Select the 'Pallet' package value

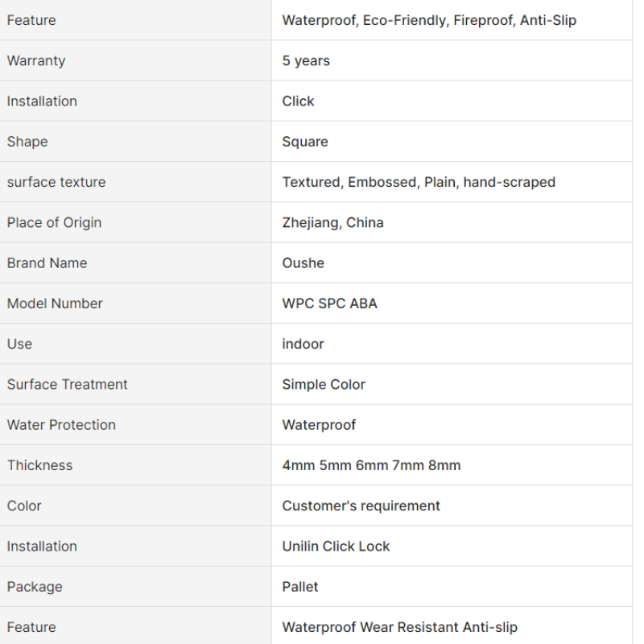coord(299,587)
